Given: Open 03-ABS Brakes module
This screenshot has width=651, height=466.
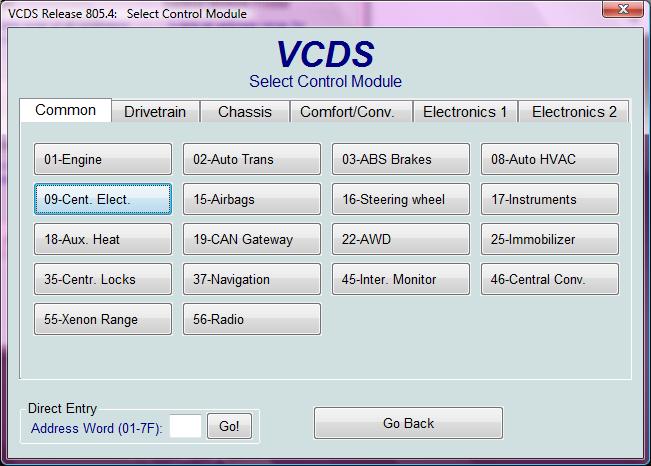Looking at the screenshot, I should (401, 159).
